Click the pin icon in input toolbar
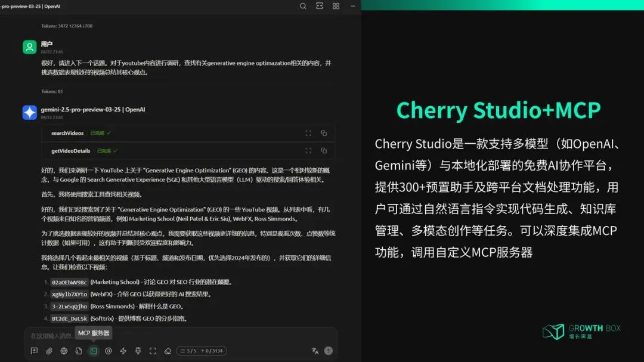Viewport: 644px width, 362px height. 138,351
